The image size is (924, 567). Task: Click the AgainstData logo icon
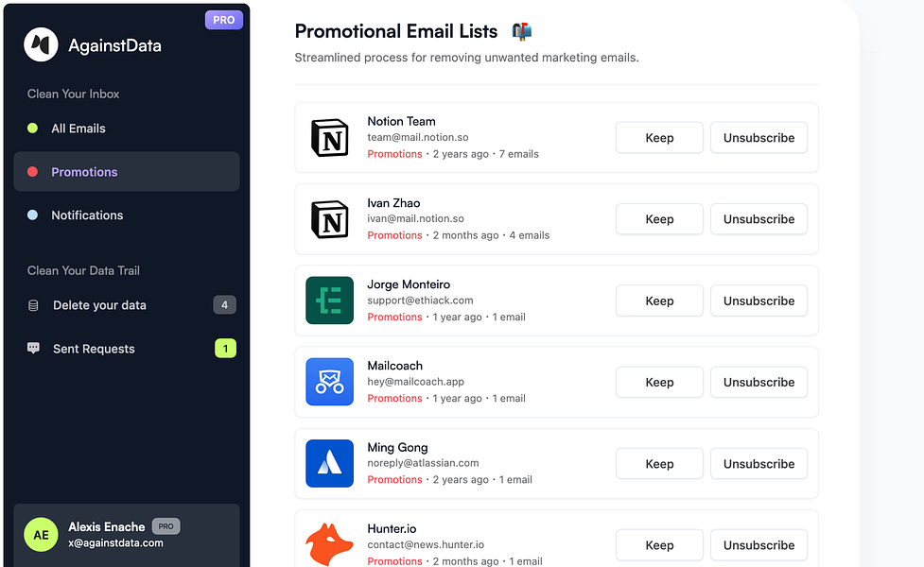(41, 44)
